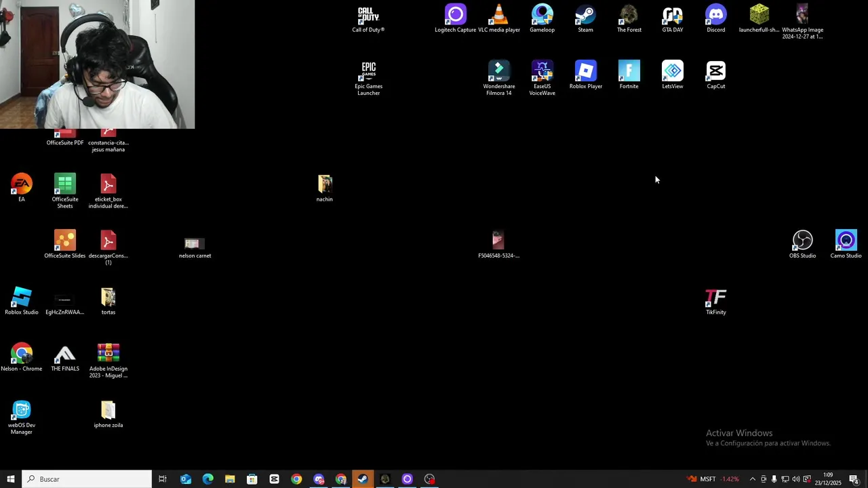This screenshot has height=488, width=868.
Task: Open the notification center with 4 alerts
Action: [854, 479]
